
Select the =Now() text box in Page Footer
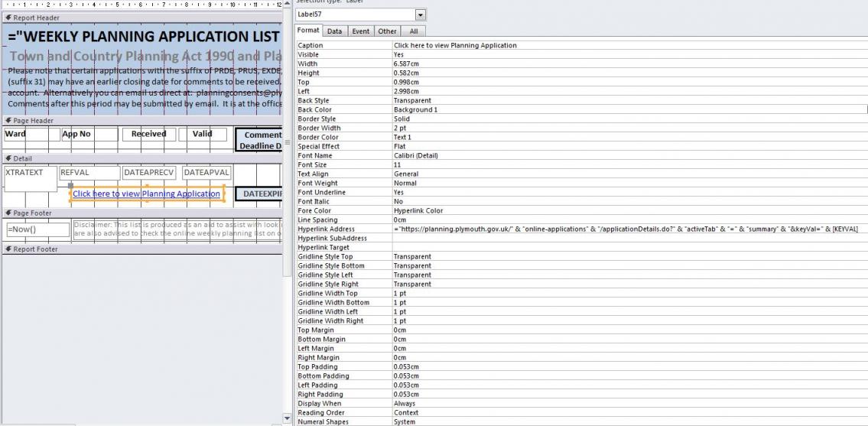pos(38,229)
